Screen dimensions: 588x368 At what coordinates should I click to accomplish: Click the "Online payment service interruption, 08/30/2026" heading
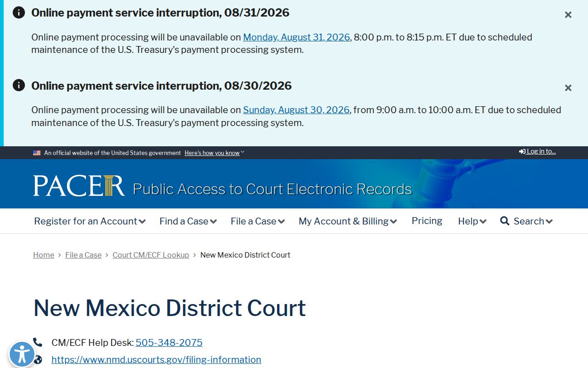pyautogui.click(x=161, y=86)
